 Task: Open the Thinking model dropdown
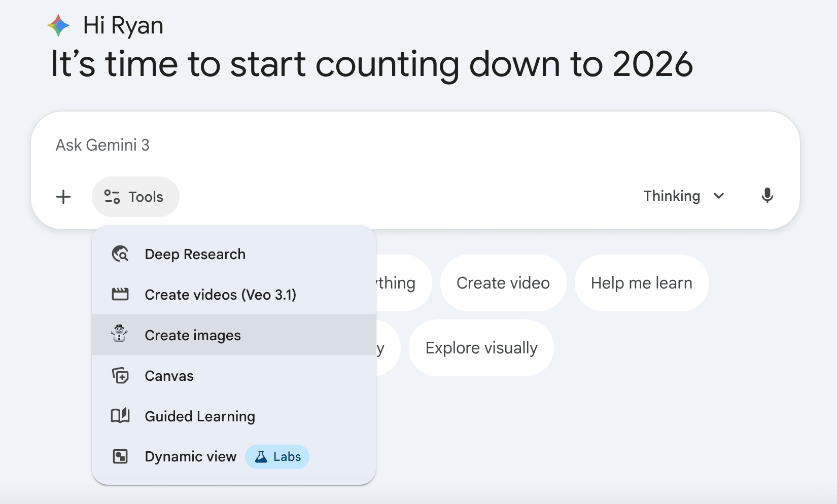(683, 196)
